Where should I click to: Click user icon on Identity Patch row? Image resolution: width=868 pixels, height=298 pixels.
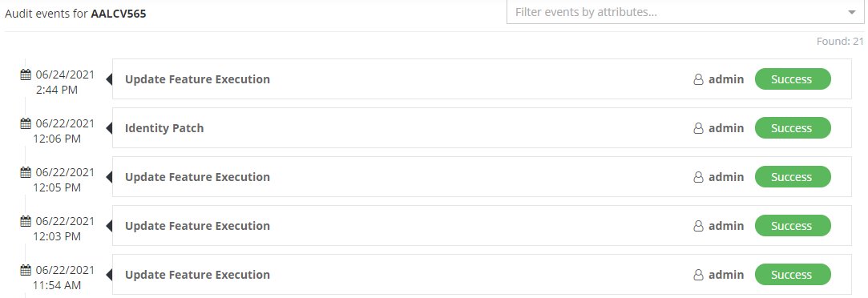(x=699, y=128)
